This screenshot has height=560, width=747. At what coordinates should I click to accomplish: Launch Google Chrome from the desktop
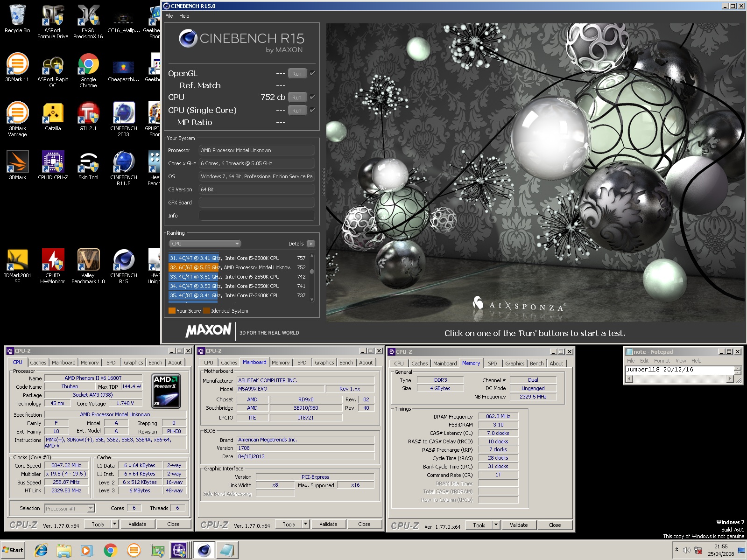click(x=88, y=71)
